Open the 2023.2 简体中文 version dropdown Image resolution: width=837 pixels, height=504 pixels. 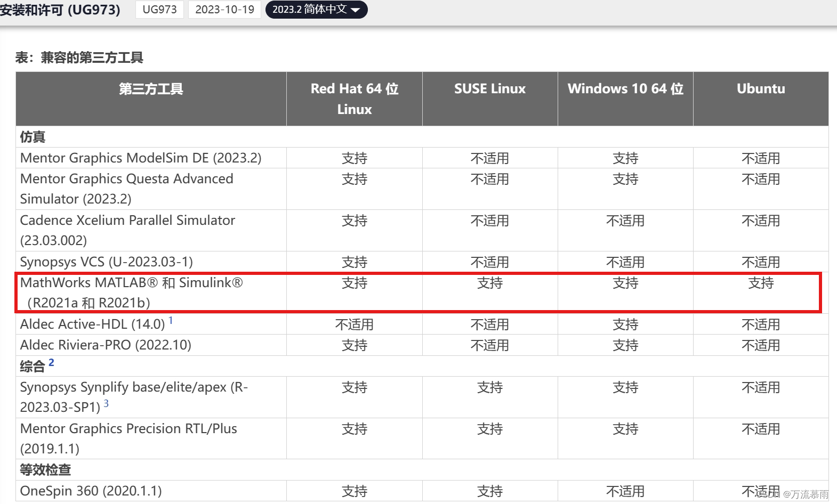[x=316, y=10]
